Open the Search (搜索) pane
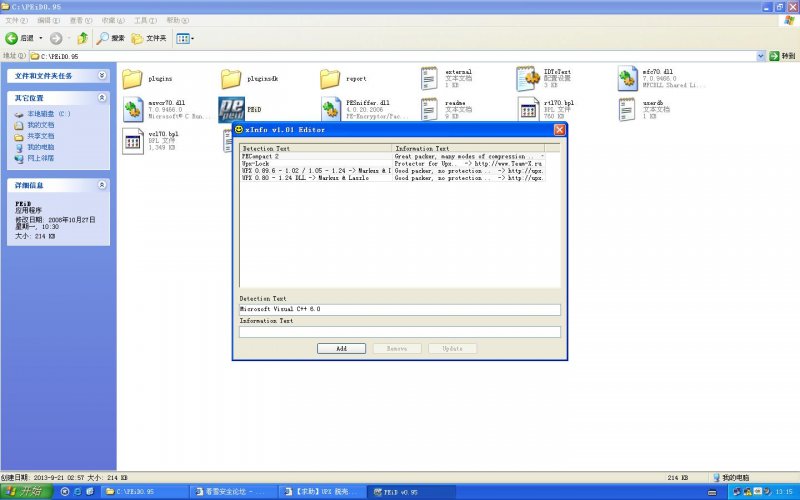Screen dimensions: 800x500 pyautogui.click(x=111, y=38)
